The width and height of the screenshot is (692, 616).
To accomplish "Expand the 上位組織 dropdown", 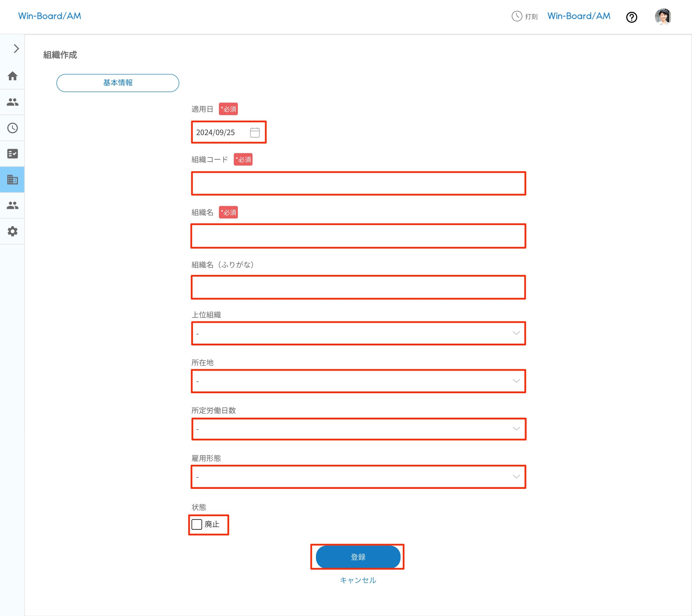I will pyautogui.click(x=358, y=333).
